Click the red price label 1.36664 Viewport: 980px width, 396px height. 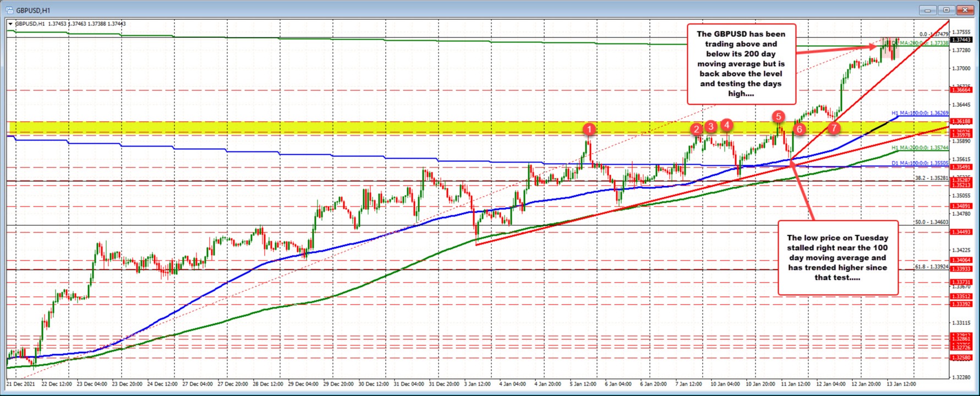(961, 90)
